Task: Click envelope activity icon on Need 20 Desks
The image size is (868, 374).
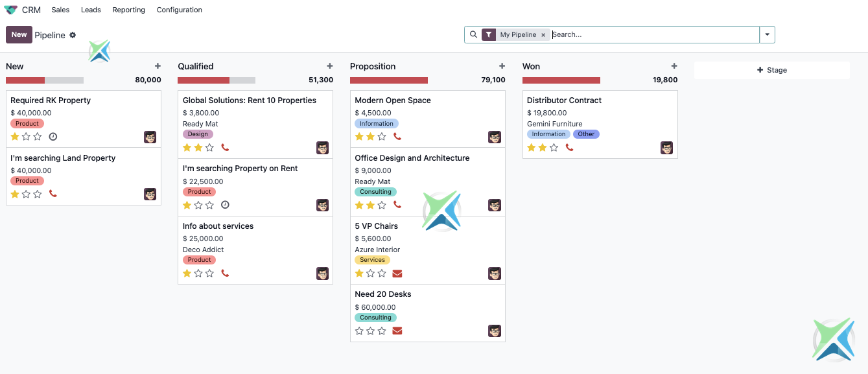Action: [397, 331]
